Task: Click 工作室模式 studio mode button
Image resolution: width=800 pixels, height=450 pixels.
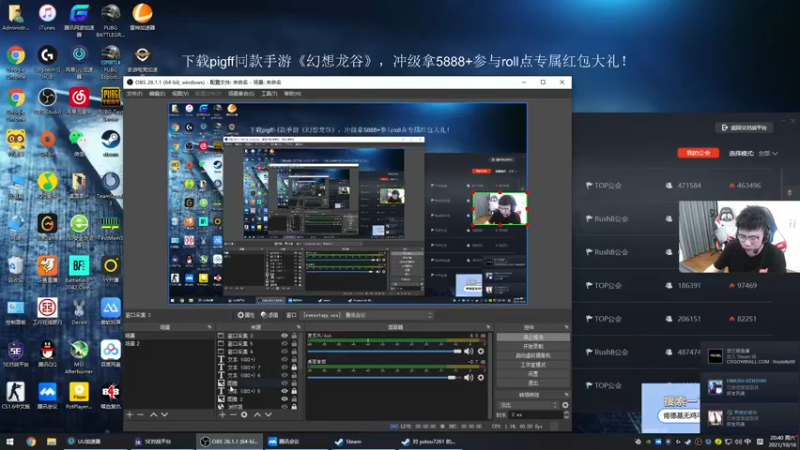Action: pos(533,365)
